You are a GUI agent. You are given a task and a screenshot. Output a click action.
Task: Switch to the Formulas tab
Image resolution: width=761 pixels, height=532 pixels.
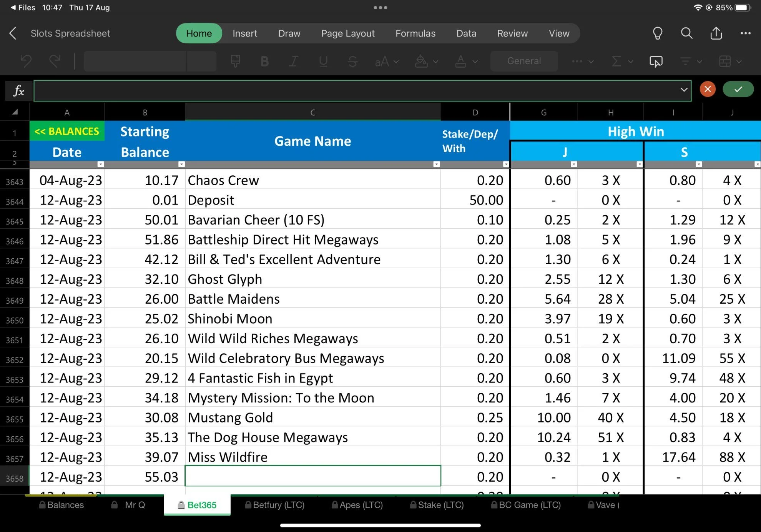415,33
